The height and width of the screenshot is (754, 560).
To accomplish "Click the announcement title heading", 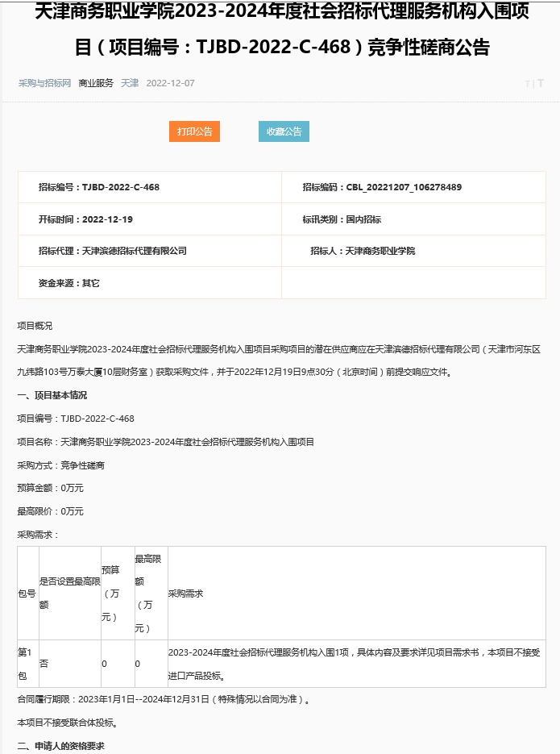I will (281, 31).
